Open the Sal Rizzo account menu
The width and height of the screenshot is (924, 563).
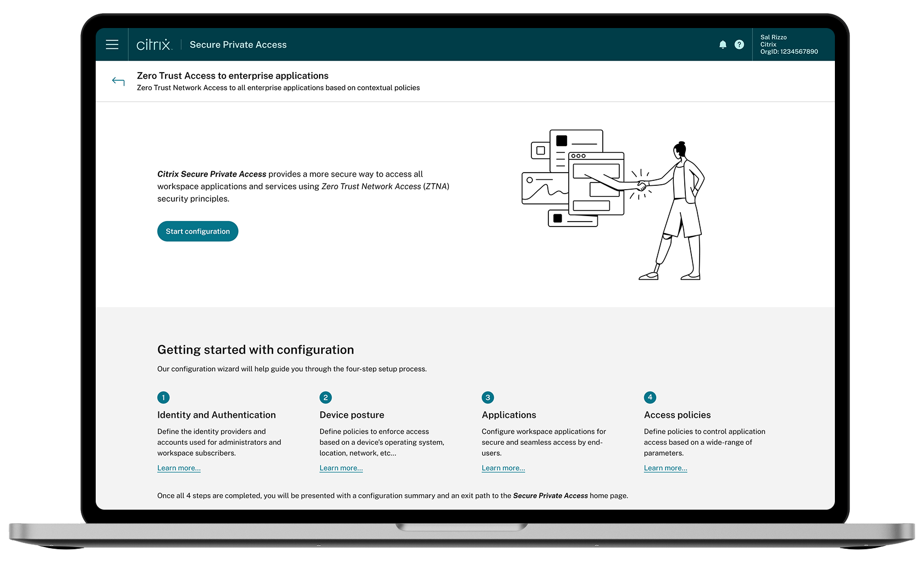(789, 45)
